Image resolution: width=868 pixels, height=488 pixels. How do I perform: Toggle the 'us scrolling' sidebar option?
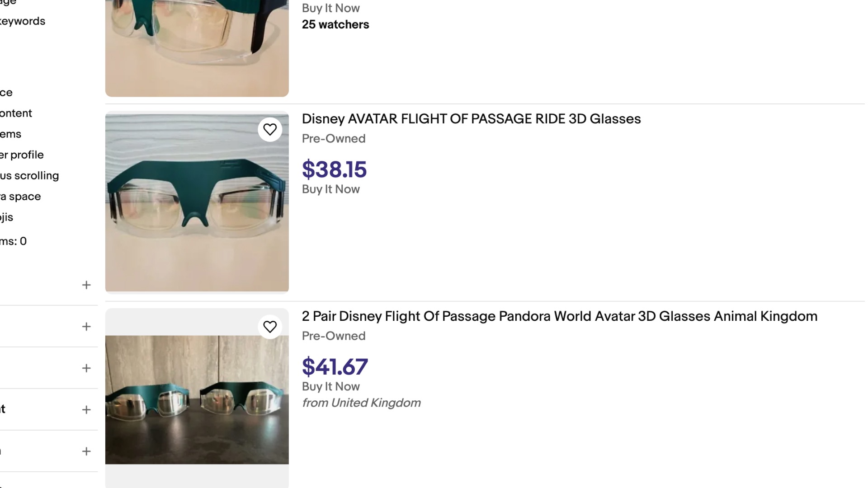[x=29, y=176]
